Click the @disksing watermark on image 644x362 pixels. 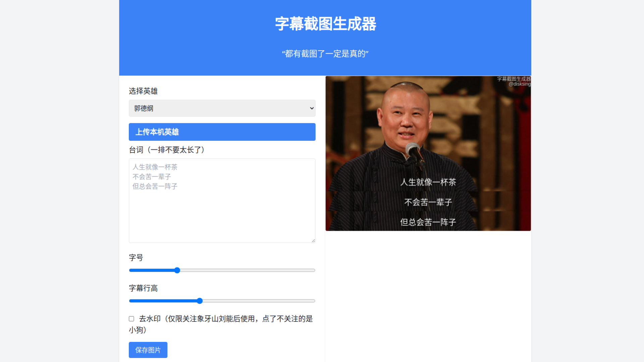coord(519,84)
